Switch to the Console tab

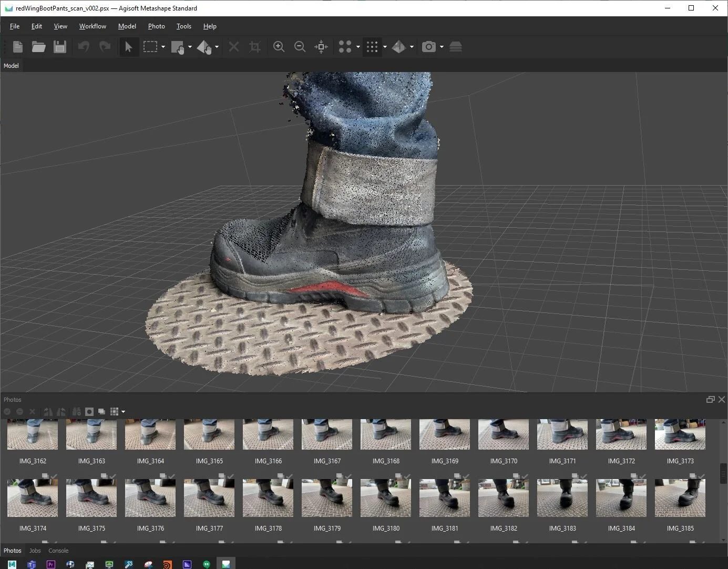point(58,551)
